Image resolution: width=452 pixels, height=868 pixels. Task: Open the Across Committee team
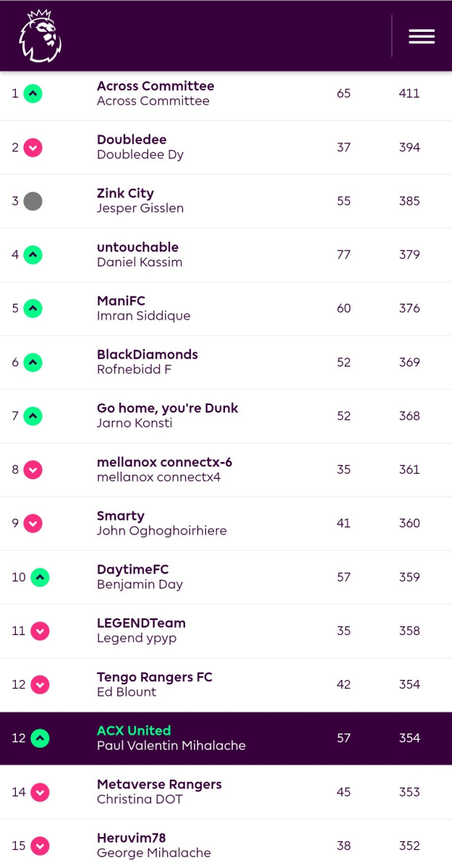click(x=155, y=86)
